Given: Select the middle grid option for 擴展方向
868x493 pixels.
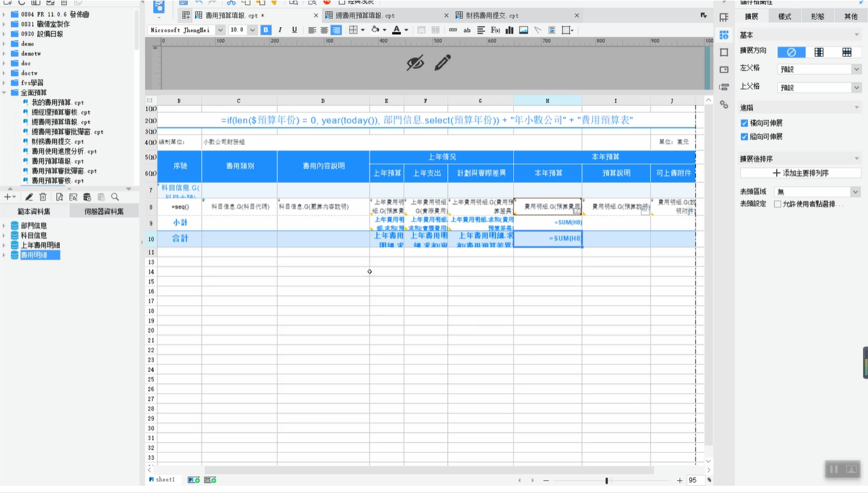Looking at the screenshot, I should (x=819, y=52).
